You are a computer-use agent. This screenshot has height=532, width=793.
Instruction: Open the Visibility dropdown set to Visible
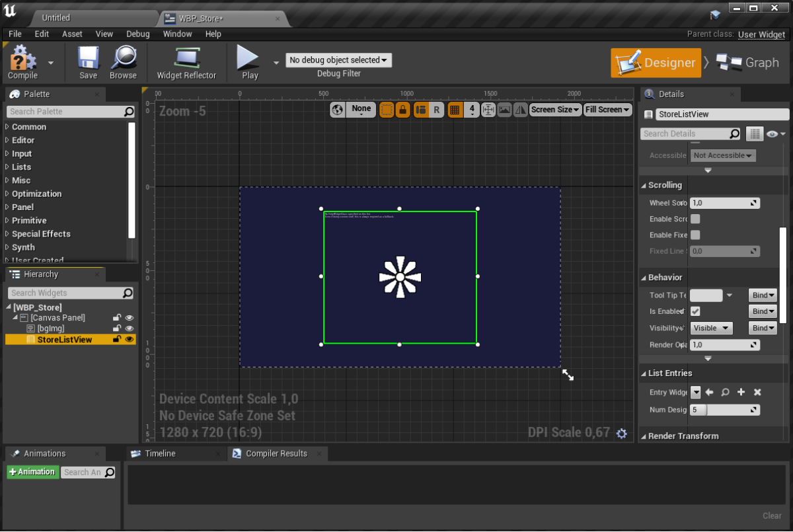click(711, 328)
